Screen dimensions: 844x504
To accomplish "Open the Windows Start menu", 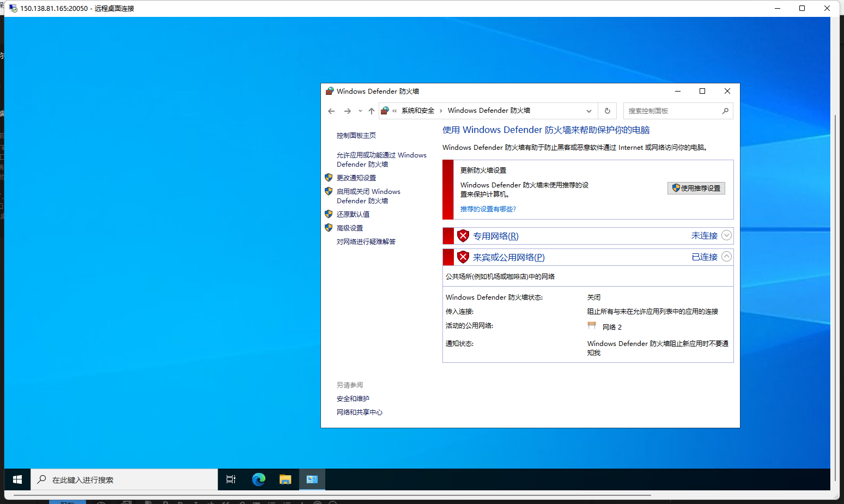I will coord(17,479).
